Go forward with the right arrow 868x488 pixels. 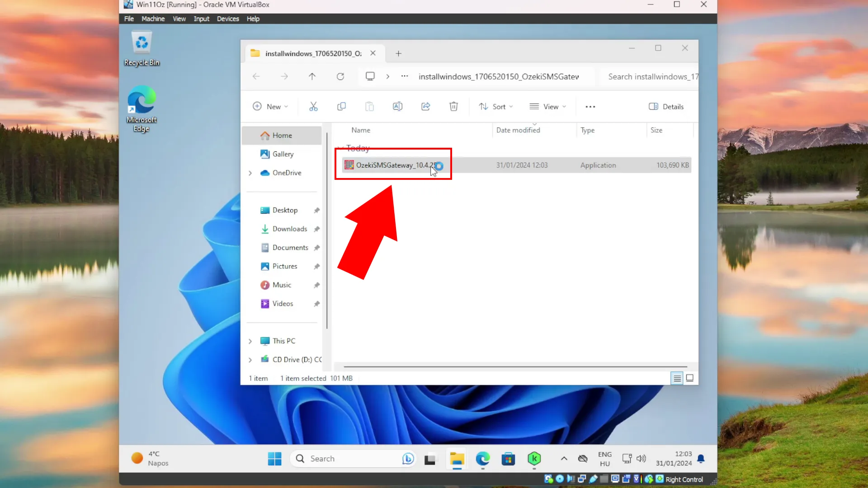pyautogui.click(x=284, y=76)
